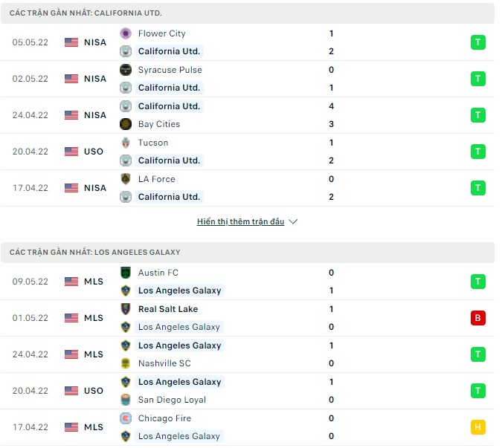This screenshot has width=502, height=448.
Task: Click the yellow H draw badge
Action: 477,427
